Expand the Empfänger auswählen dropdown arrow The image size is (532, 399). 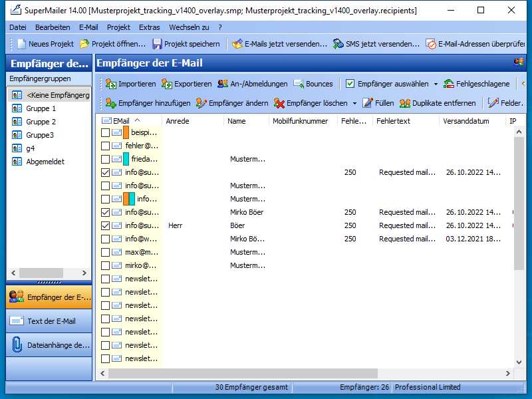(436, 84)
